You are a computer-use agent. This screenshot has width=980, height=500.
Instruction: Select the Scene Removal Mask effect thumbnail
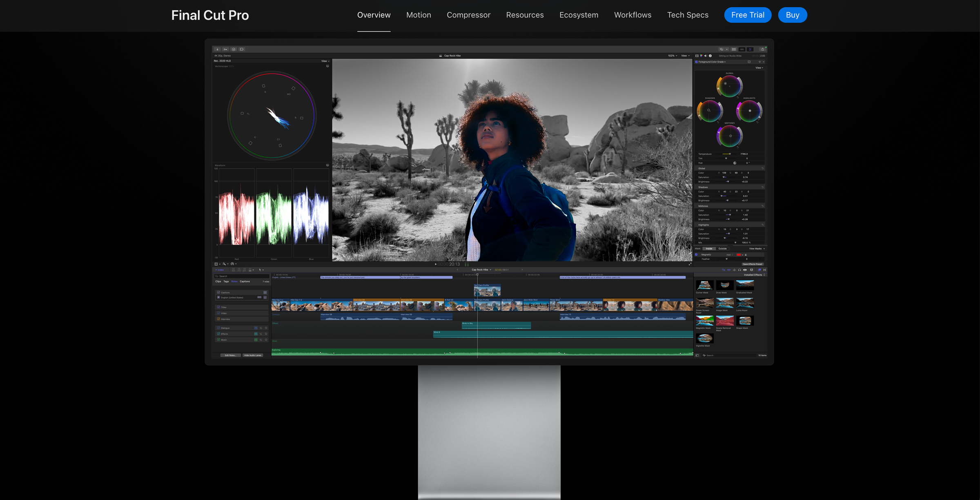725,321
